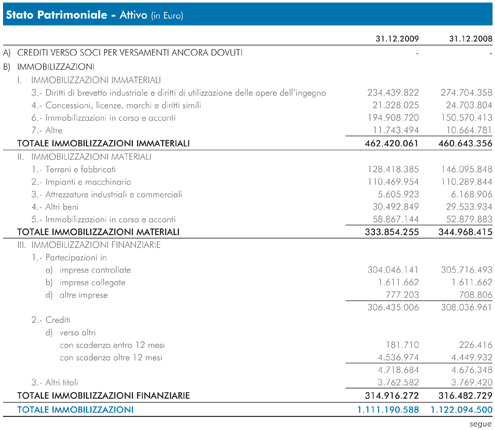Screen dimensions: 495x430
Task: Select the 31.12.2009 column header
Action: tap(397, 39)
